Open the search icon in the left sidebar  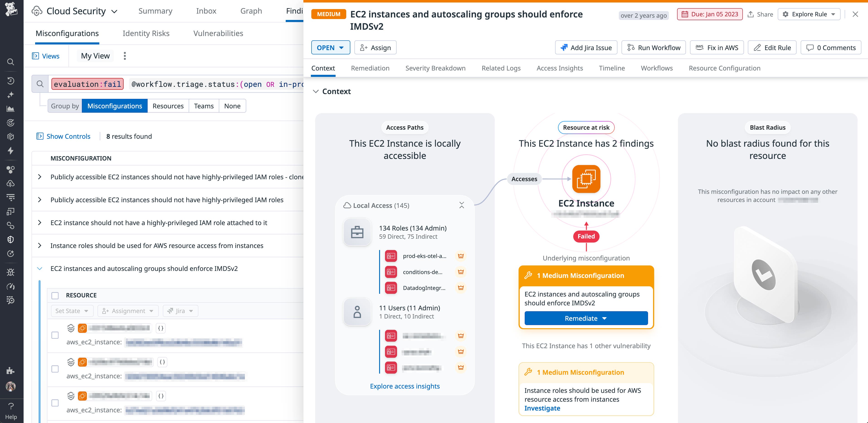10,62
